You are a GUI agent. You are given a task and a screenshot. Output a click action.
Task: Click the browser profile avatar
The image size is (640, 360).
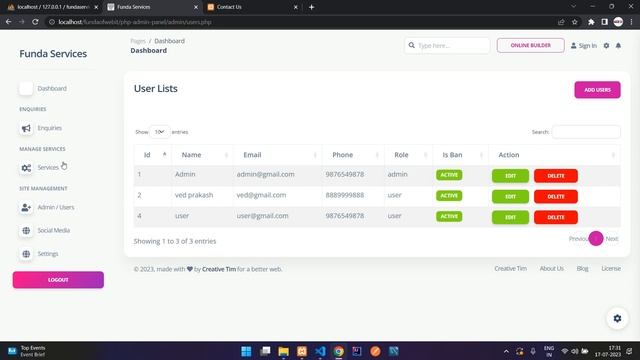[618, 22]
